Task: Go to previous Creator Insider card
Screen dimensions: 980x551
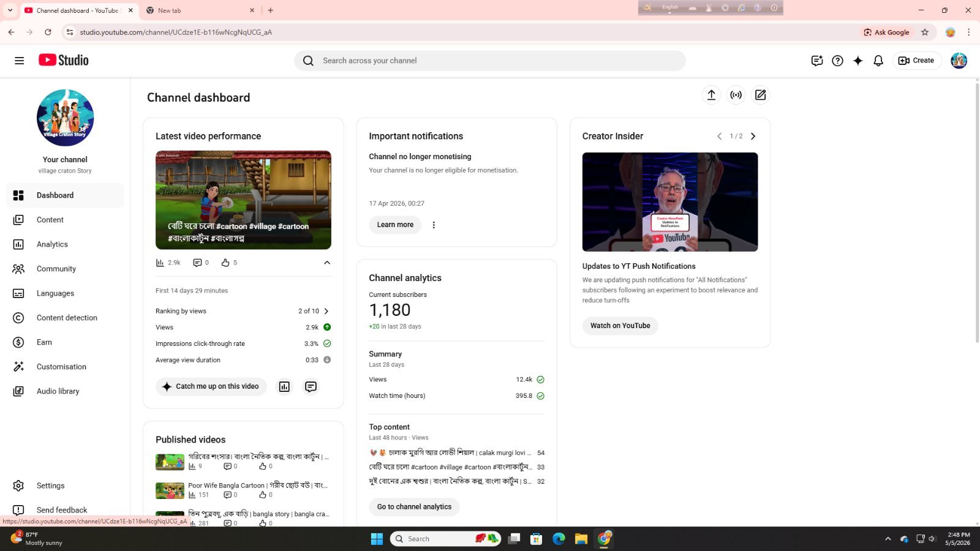Action: [719, 137]
